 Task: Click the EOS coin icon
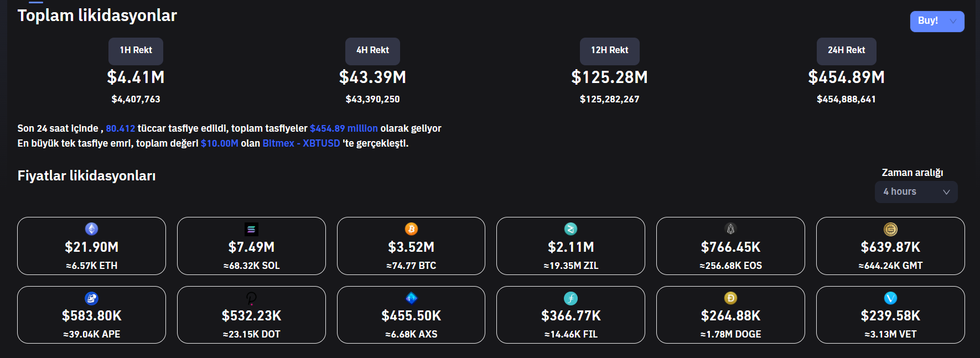point(730,229)
